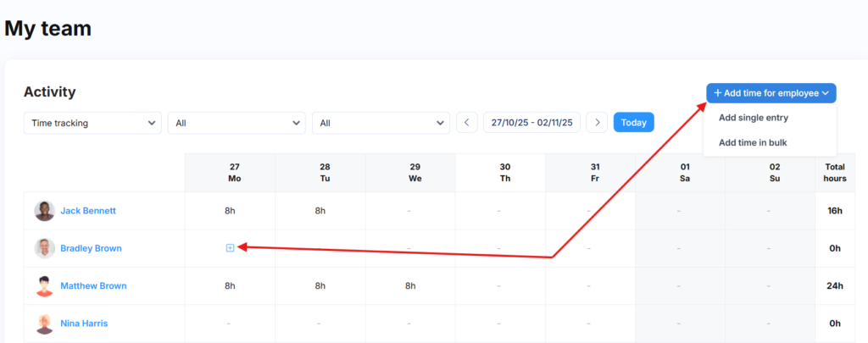Click Jack Bennett's 8h entry on Tuesday 28

[x=320, y=211]
